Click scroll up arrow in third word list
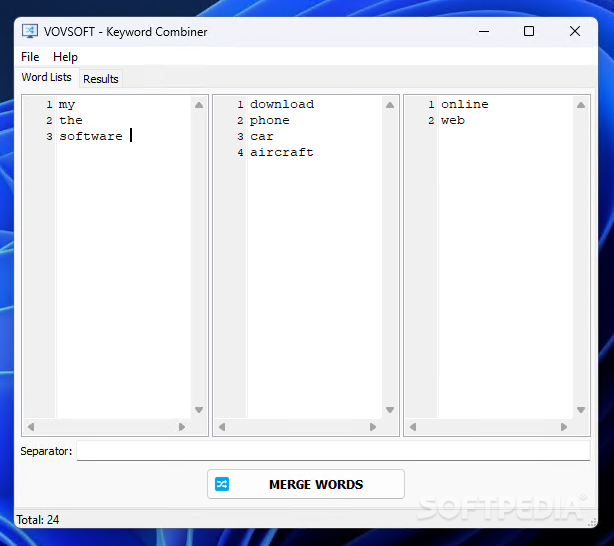The height and width of the screenshot is (546, 614). (581, 105)
